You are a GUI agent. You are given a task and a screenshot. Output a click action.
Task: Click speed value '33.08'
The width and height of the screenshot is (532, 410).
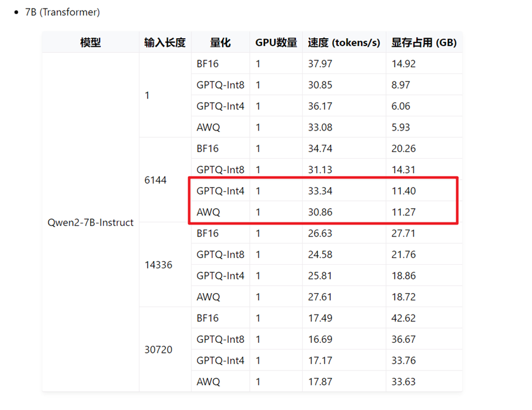click(x=320, y=127)
